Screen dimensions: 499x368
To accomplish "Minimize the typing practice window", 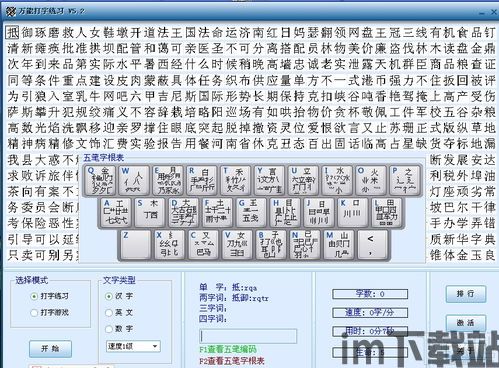I will pos(482,13).
